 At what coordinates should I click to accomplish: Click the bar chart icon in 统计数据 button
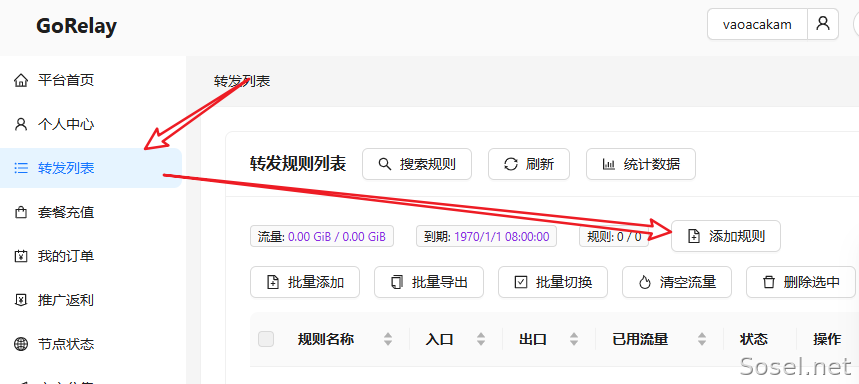coord(609,164)
